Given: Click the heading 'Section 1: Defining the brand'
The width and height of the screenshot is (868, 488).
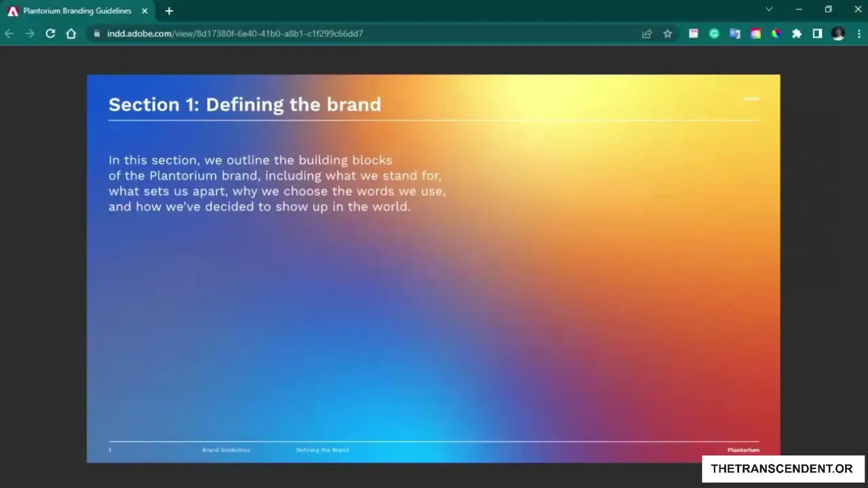Looking at the screenshot, I should tap(245, 104).
